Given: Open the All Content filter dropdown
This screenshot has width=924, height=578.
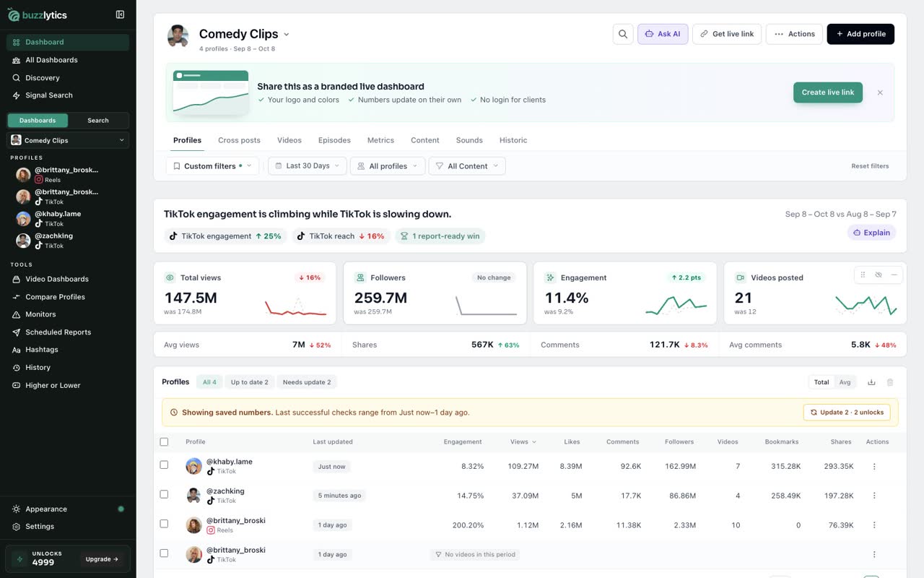Looking at the screenshot, I should tap(467, 166).
